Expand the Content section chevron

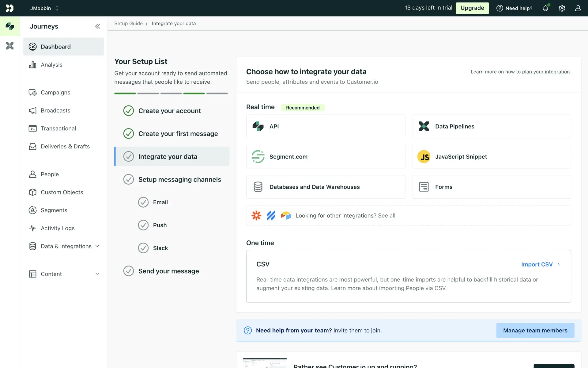pyautogui.click(x=97, y=274)
